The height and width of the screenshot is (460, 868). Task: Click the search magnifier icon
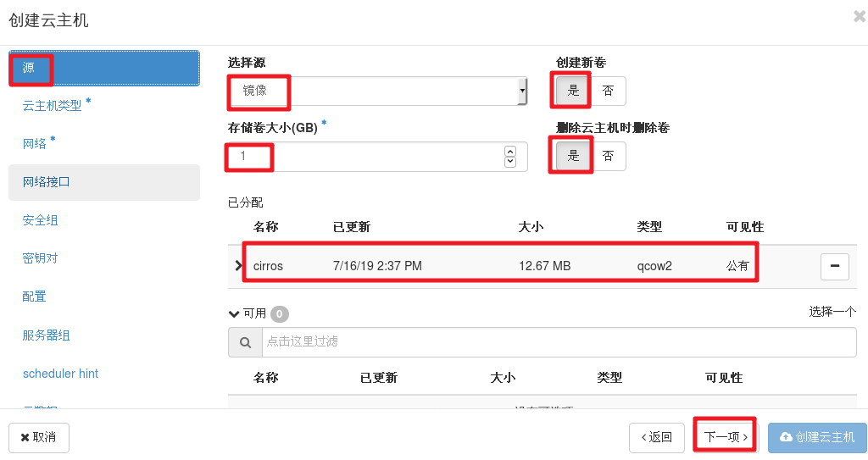(245, 342)
